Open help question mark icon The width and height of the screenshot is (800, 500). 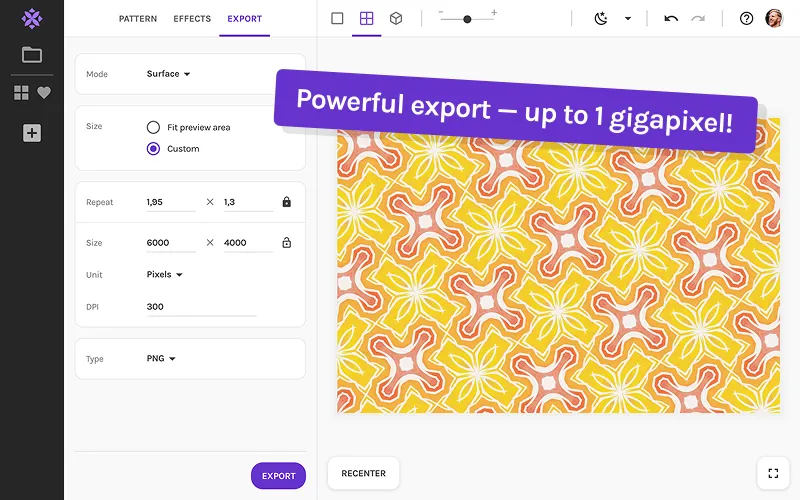click(x=746, y=19)
